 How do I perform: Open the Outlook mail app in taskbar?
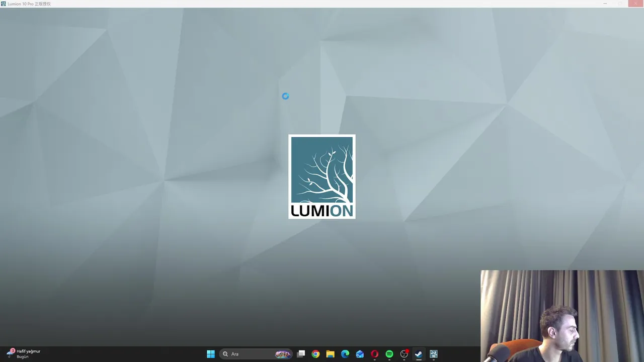click(360, 354)
